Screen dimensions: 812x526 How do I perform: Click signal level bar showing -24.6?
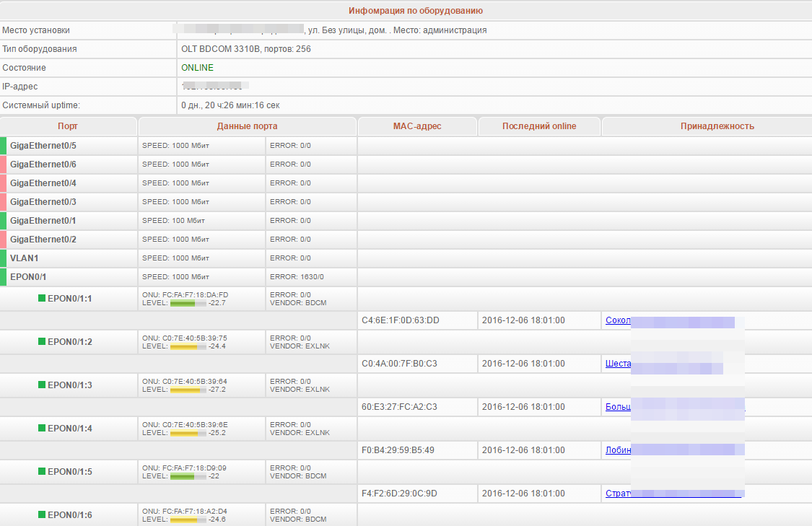point(188,520)
